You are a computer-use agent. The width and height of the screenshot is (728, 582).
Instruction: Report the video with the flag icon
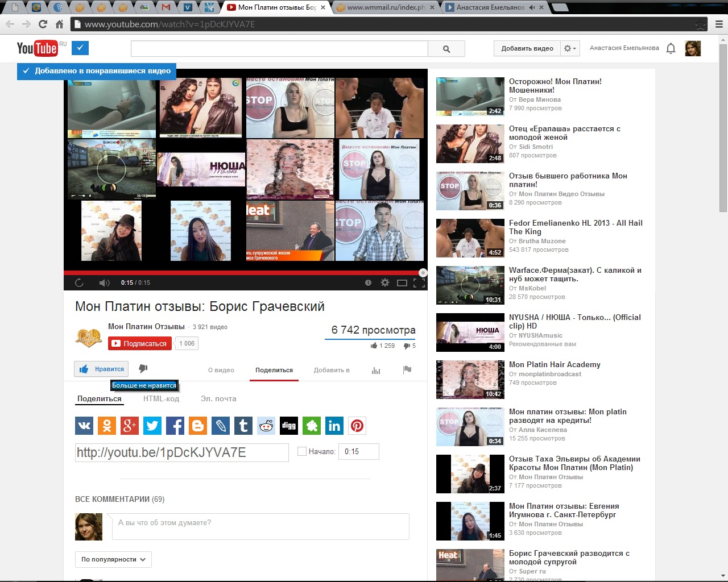[407, 369]
